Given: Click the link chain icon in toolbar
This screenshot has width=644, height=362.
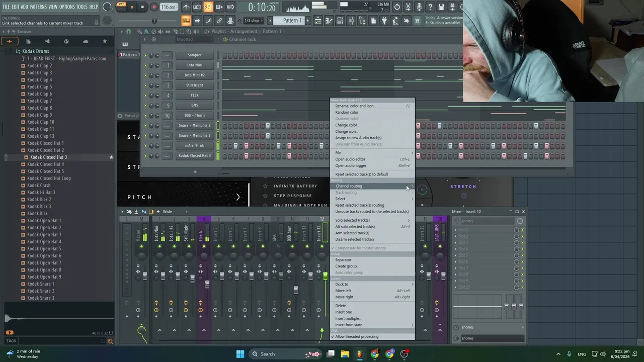Looking at the screenshot, I should click(219, 21).
